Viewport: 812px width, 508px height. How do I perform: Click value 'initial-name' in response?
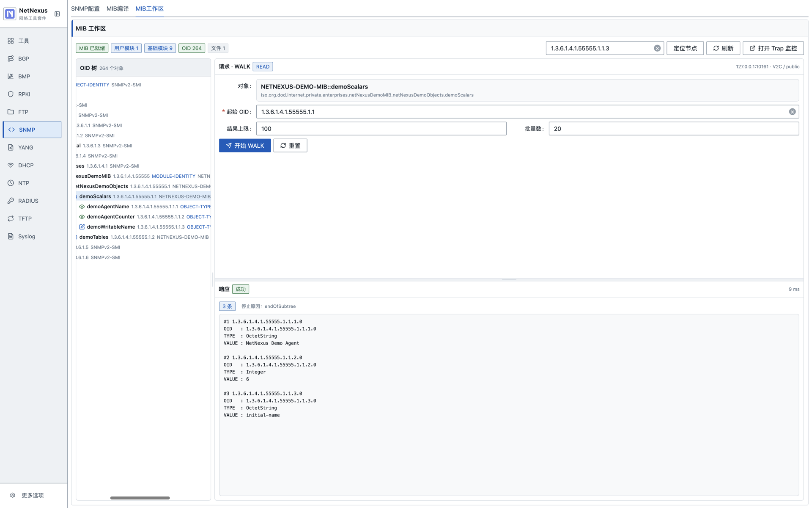click(263, 415)
